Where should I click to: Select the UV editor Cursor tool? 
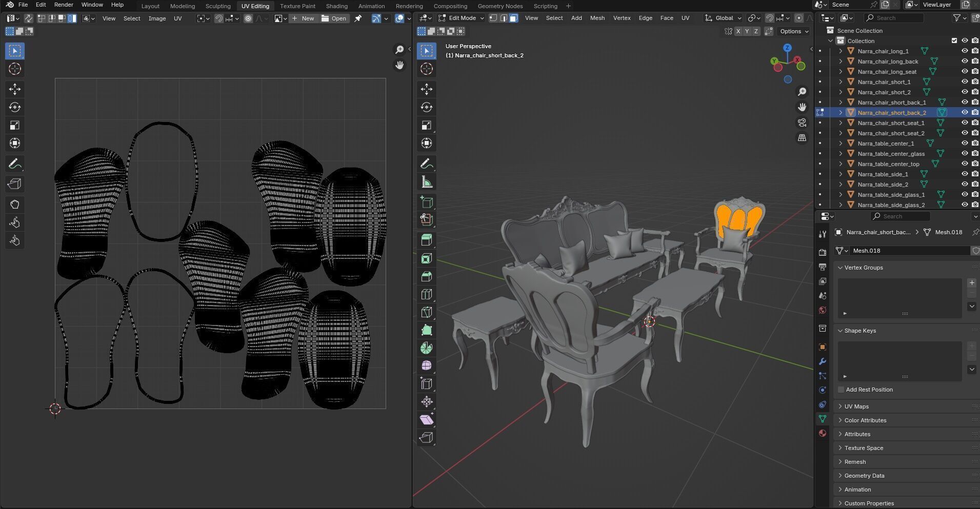pyautogui.click(x=15, y=69)
